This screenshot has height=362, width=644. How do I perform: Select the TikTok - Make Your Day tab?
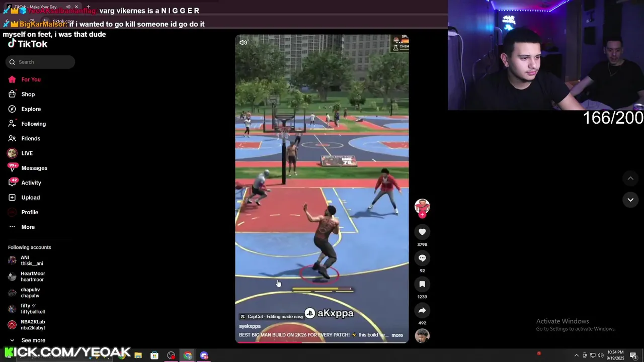[43, 7]
